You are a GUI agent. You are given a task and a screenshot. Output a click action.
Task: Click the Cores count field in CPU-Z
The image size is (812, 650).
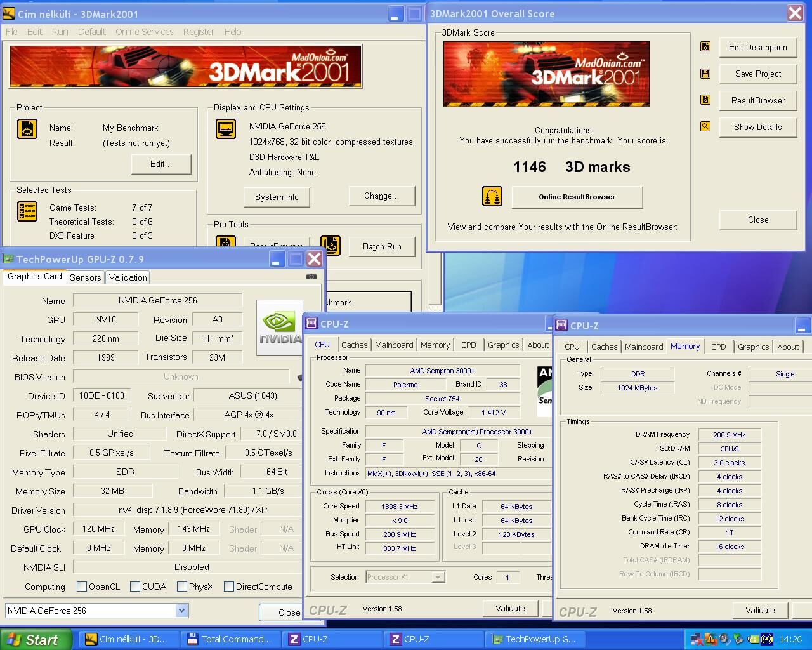[x=507, y=577]
